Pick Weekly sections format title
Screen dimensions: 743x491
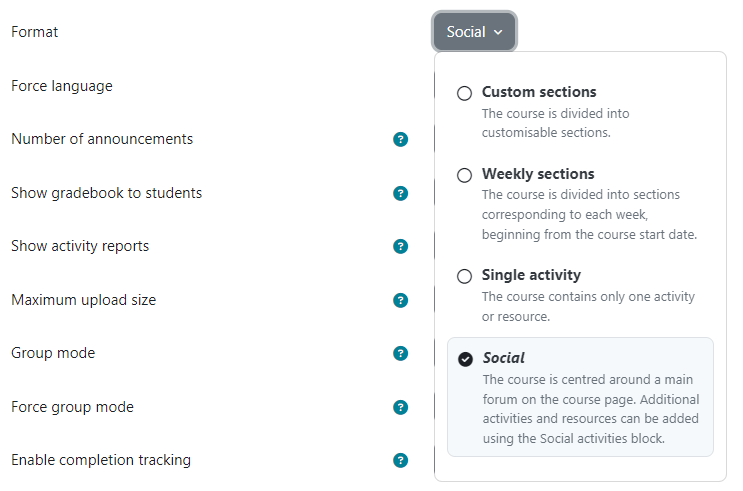[x=538, y=174]
